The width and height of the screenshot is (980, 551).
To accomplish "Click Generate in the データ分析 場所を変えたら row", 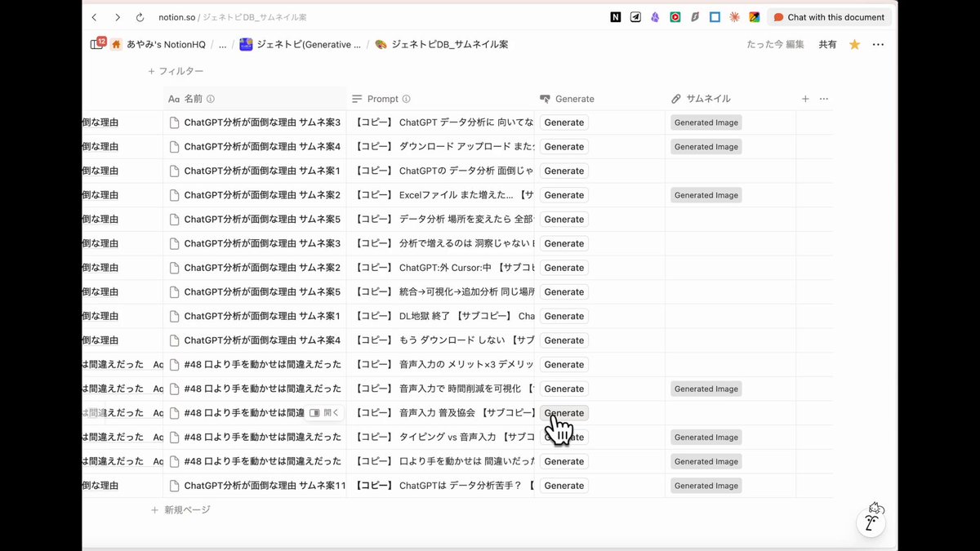I will click(x=563, y=220).
